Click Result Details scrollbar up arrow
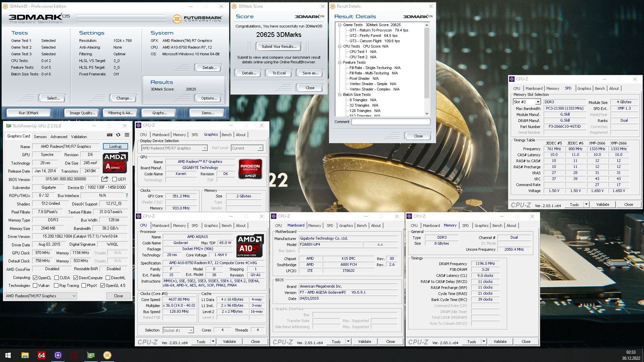644x362 pixels. (427, 25)
